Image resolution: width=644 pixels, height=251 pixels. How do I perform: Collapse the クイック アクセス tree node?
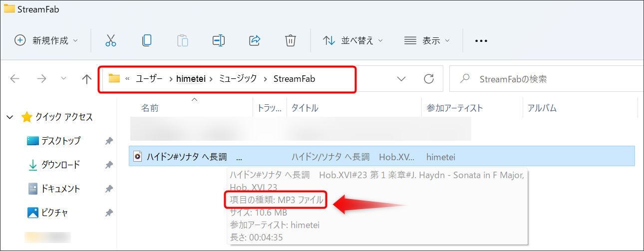pyautogui.click(x=9, y=117)
